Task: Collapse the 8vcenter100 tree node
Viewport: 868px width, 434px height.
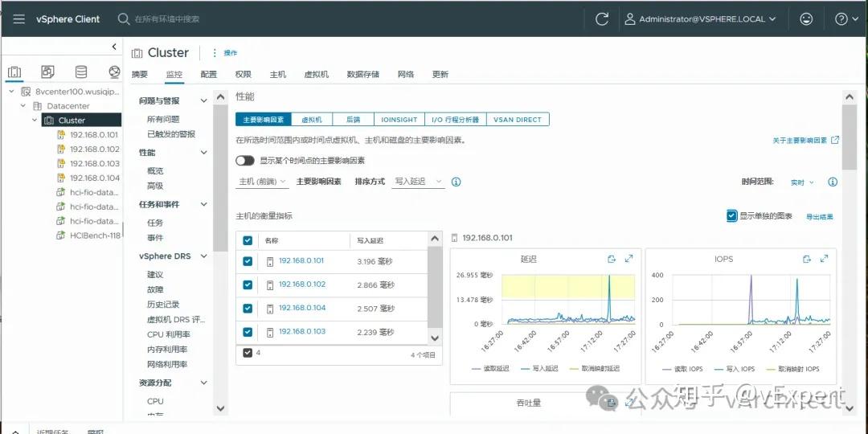Action: click(x=11, y=92)
